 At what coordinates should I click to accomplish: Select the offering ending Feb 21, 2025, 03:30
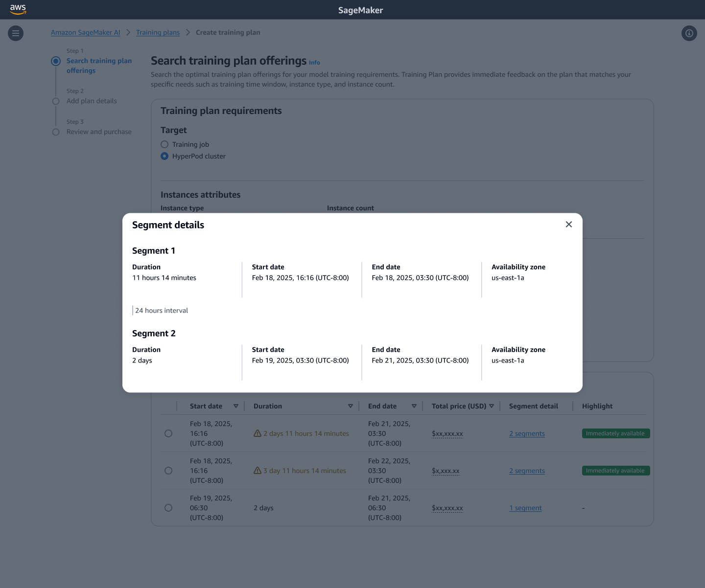[168, 433]
